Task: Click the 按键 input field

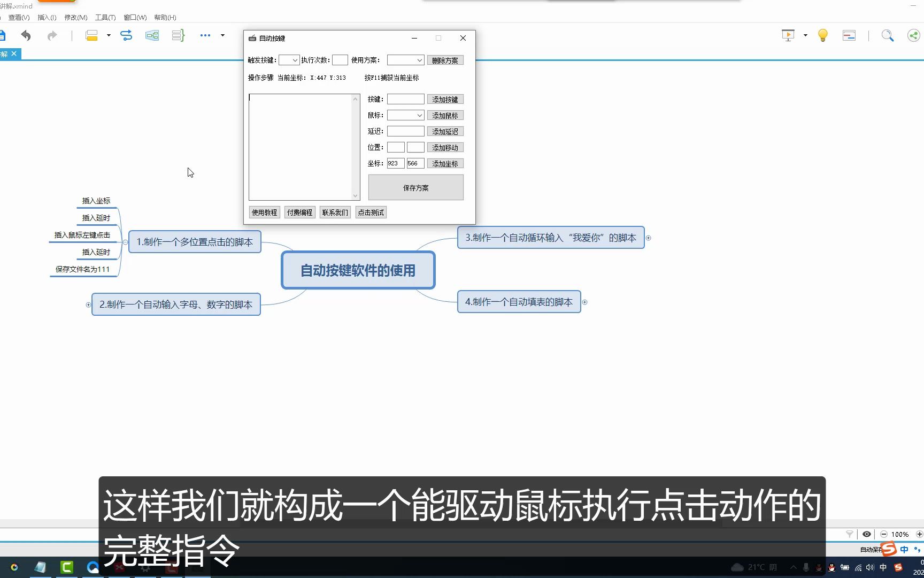Action: tap(406, 99)
